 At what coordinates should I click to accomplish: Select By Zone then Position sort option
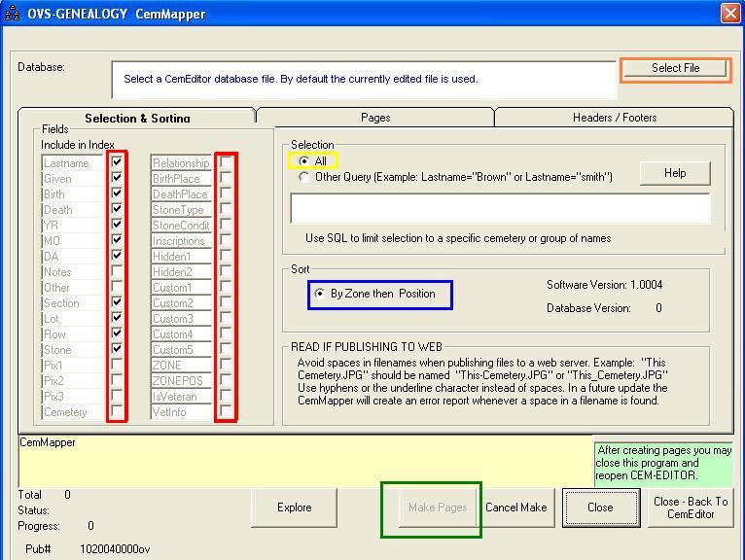320,294
